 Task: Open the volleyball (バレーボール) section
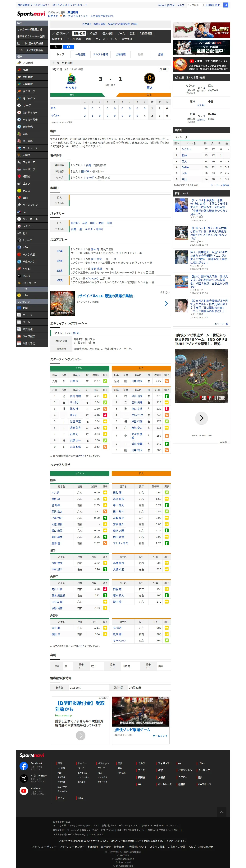32,219
